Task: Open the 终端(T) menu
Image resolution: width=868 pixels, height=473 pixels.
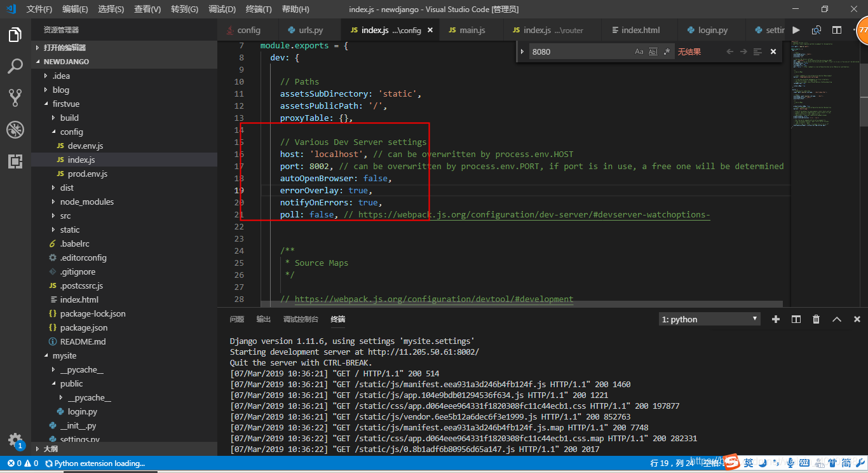Action: [x=259, y=9]
